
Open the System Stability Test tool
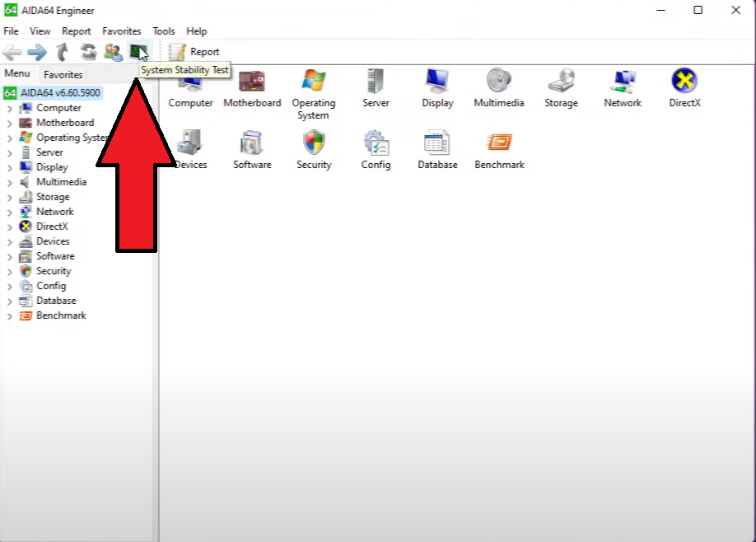pyautogui.click(x=138, y=53)
